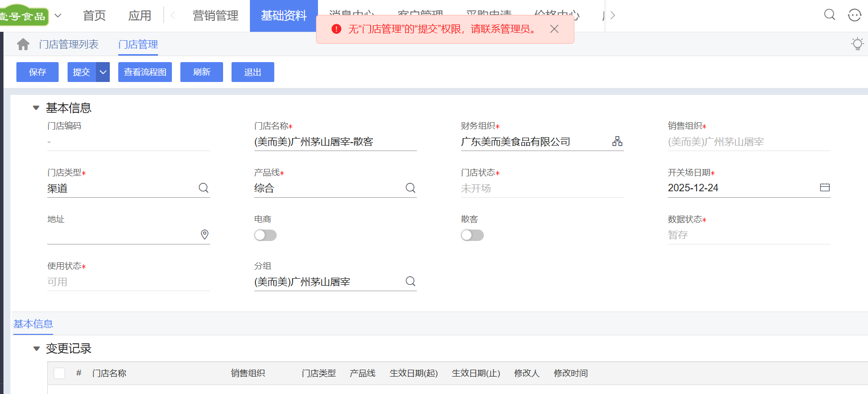Click search icon in 产品线 field
Image resolution: width=868 pixels, height=394 pixels.
(x=410, y=188)
